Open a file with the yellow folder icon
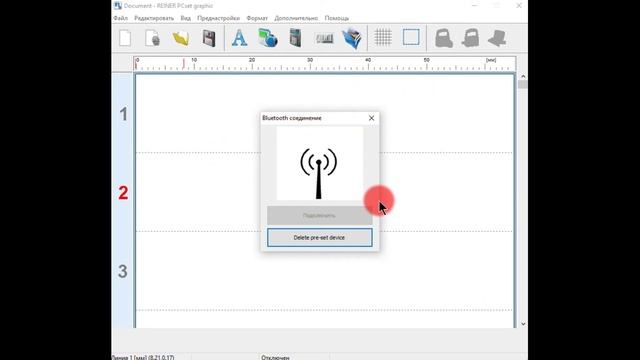Screen dimensions: 640x360 click(x=181, y=38)
